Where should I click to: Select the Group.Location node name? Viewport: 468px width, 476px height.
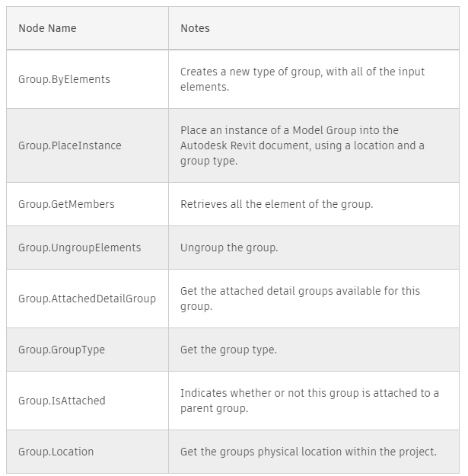pyautogui.click(x=56, y=452)
